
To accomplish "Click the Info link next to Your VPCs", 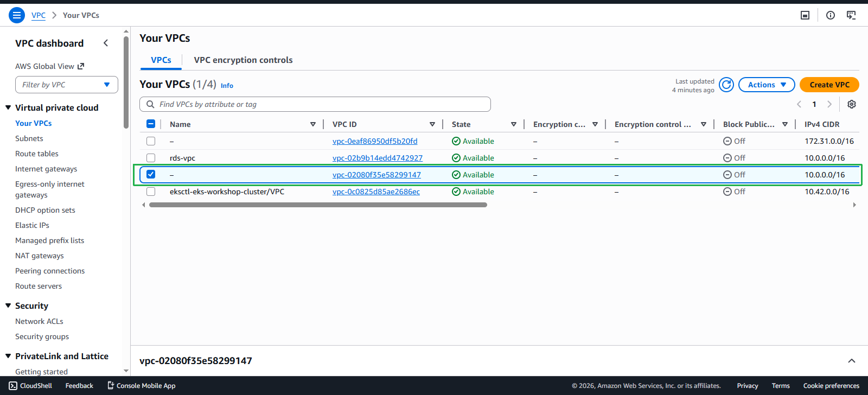I will 227,86.
